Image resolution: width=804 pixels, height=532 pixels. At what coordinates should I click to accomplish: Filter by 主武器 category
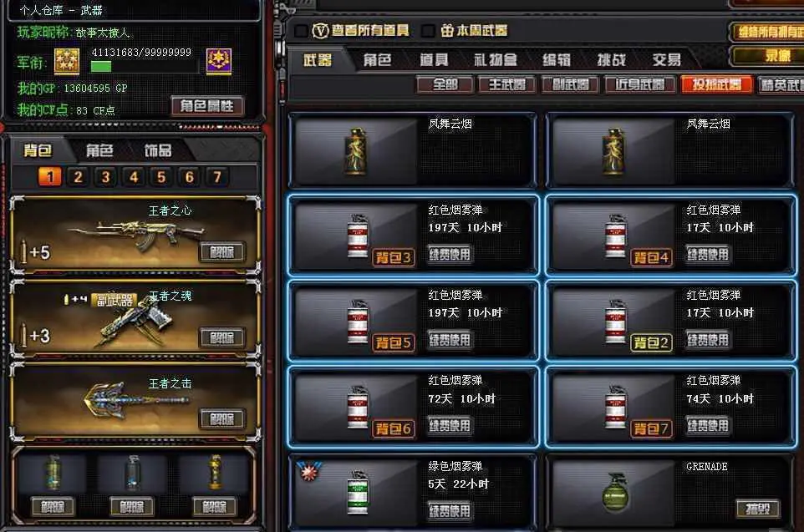(507, 84)
